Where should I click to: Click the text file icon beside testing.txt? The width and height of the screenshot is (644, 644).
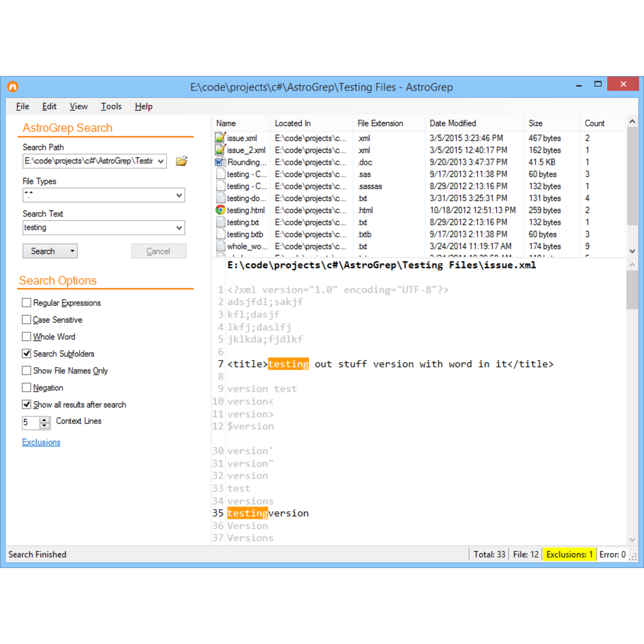[x=220, y=222]
